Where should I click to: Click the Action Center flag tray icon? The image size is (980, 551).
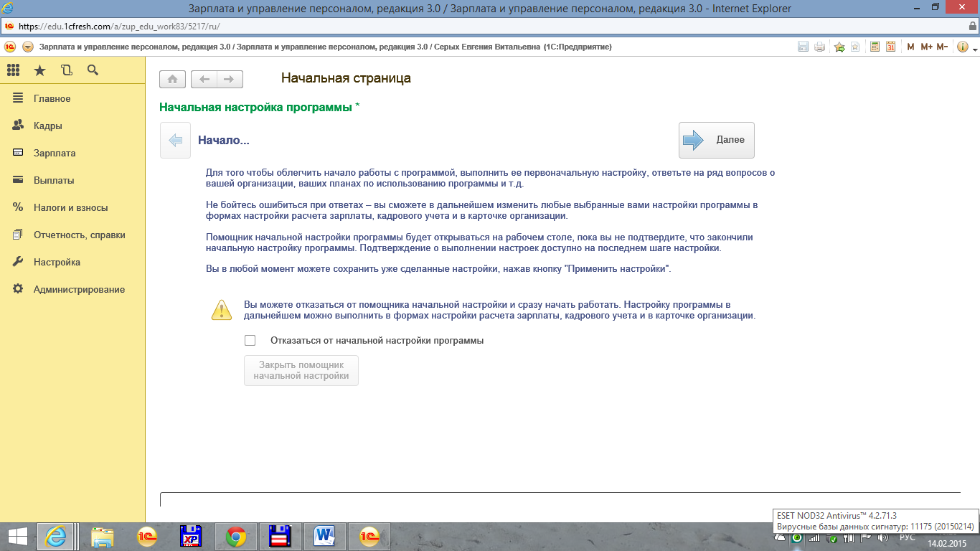pyautogui.click(x=866, y=537)
